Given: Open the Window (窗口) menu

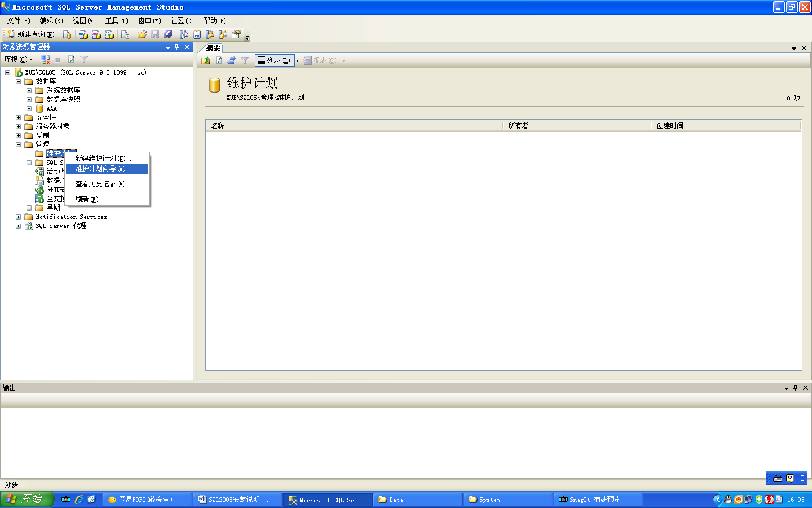Looking at the screenshot, I should pos(149,21).
